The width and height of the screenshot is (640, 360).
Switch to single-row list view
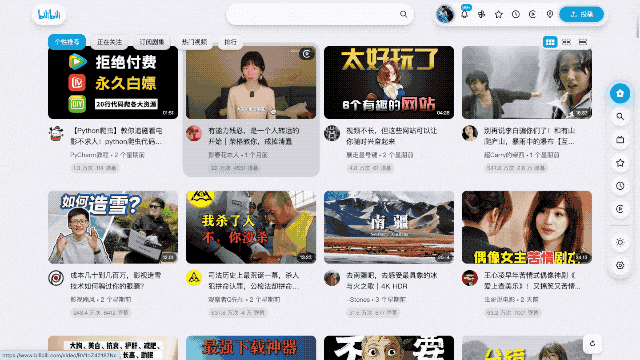pos(583,42)
